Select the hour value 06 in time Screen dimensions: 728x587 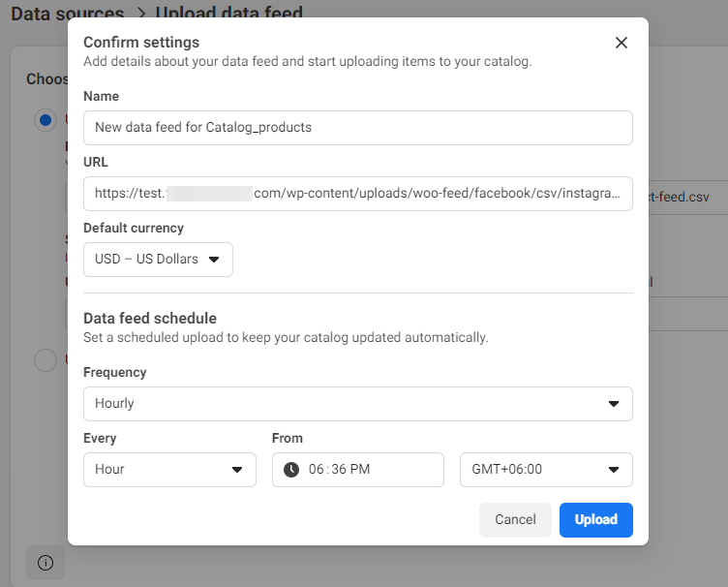coord(317,470)
